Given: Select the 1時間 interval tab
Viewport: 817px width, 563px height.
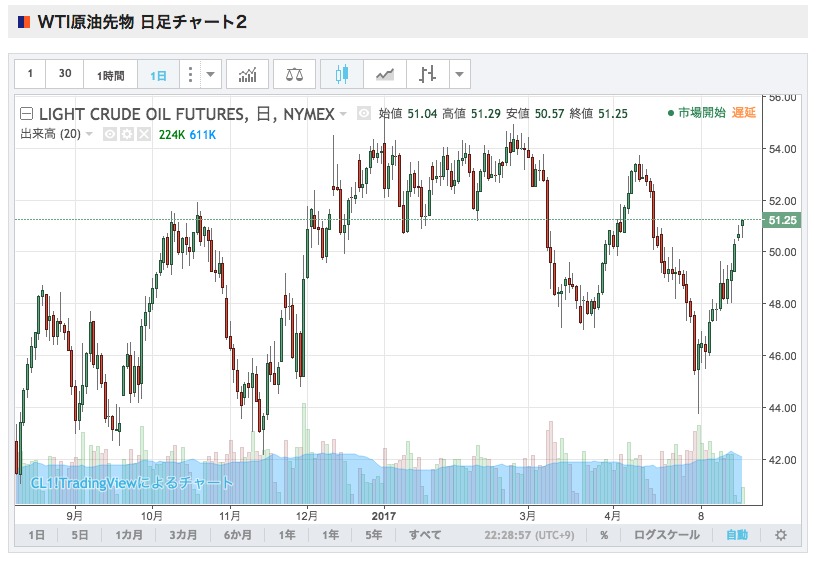Looking at the screenshot, I should tap(110, 74).
